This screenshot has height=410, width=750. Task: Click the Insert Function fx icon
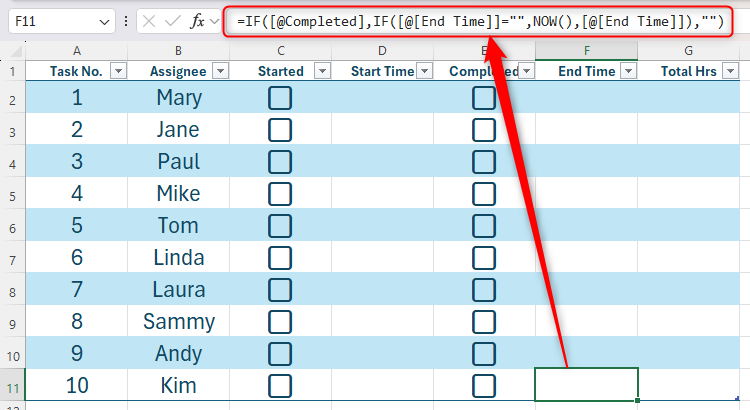pos(198,20)
